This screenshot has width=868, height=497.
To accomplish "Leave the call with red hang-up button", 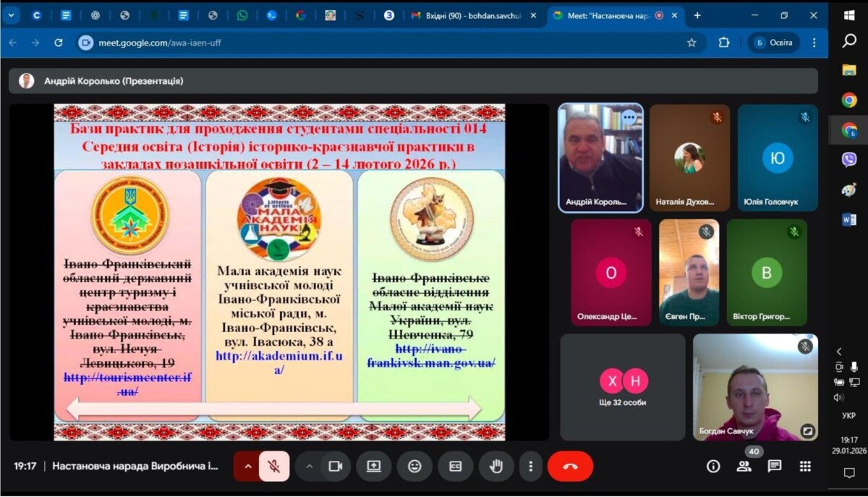I will coord(570,467).
